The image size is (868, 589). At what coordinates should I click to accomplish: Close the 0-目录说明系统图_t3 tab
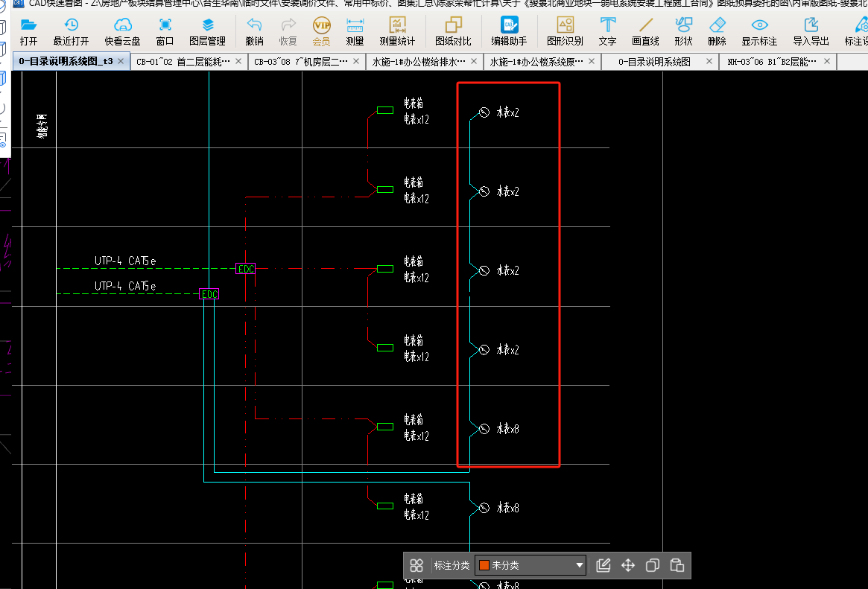pos(121,61)
